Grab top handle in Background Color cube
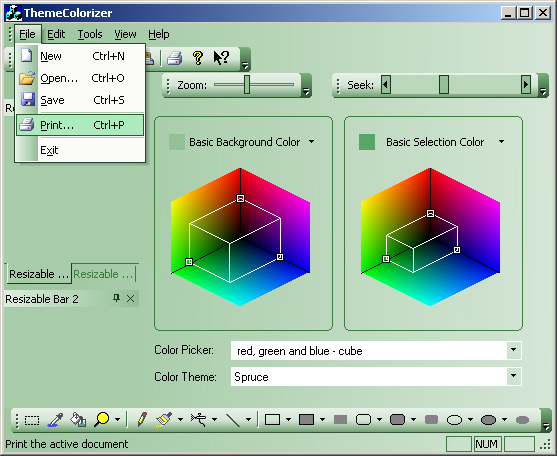557x456 pixels. 240,199
